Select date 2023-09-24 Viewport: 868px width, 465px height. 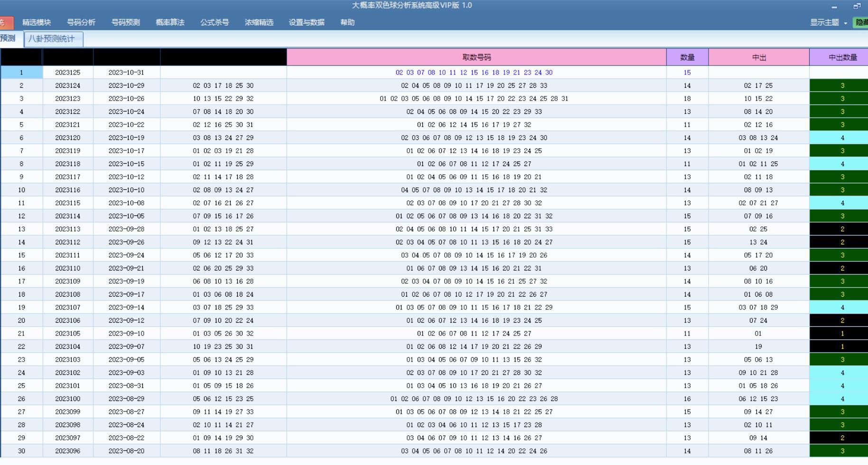127,255
